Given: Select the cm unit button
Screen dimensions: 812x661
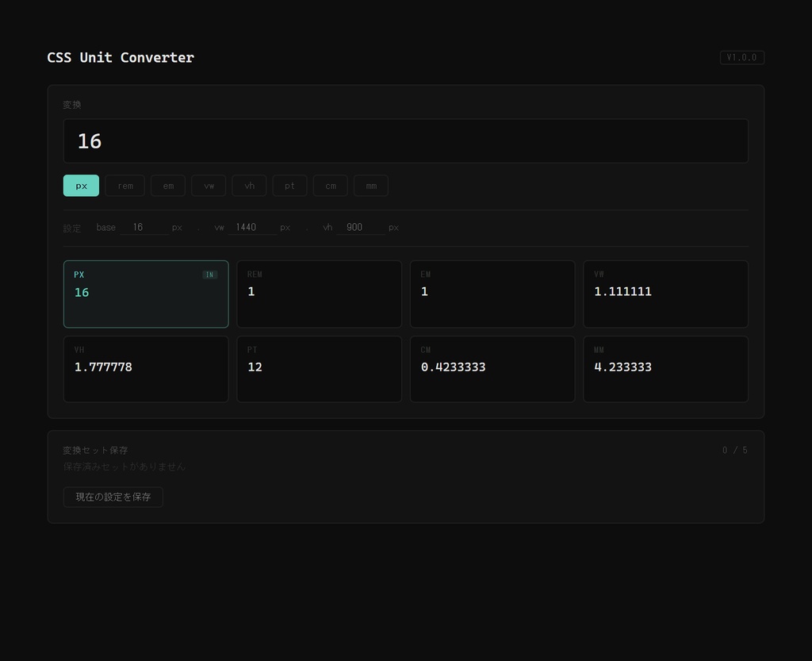Looking at the screenshot, I should tap(331, 186).
